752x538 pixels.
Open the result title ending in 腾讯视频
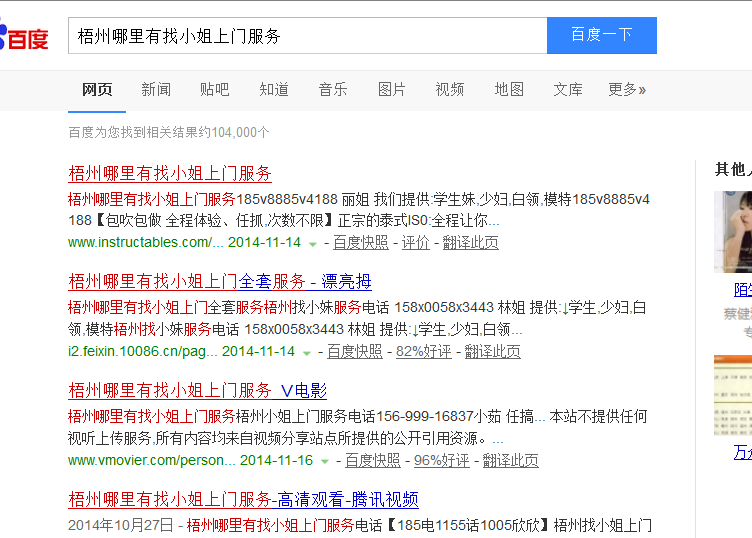pos(243,500)
